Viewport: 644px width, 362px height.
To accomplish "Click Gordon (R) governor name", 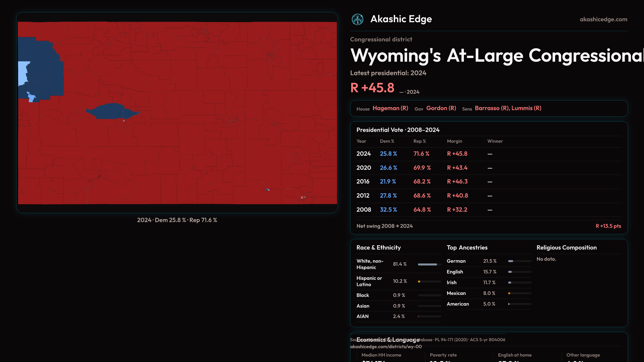I will coord(441,108).
